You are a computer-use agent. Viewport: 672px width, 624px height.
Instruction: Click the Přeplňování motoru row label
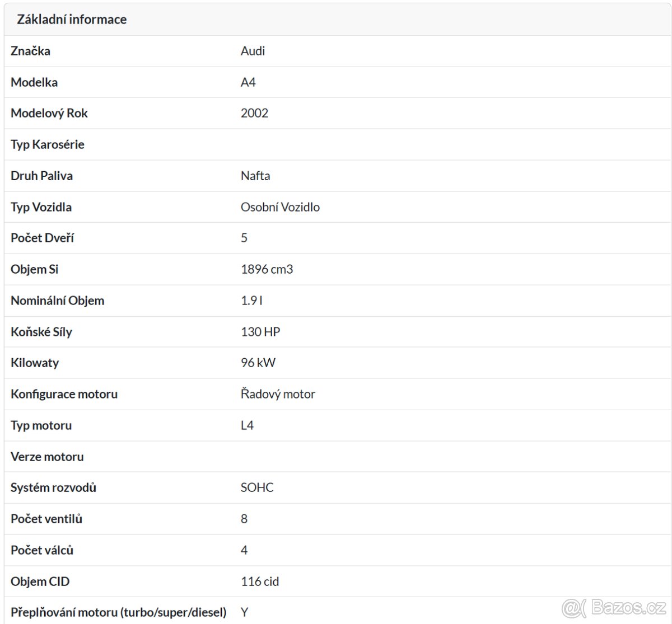[118, 612]
